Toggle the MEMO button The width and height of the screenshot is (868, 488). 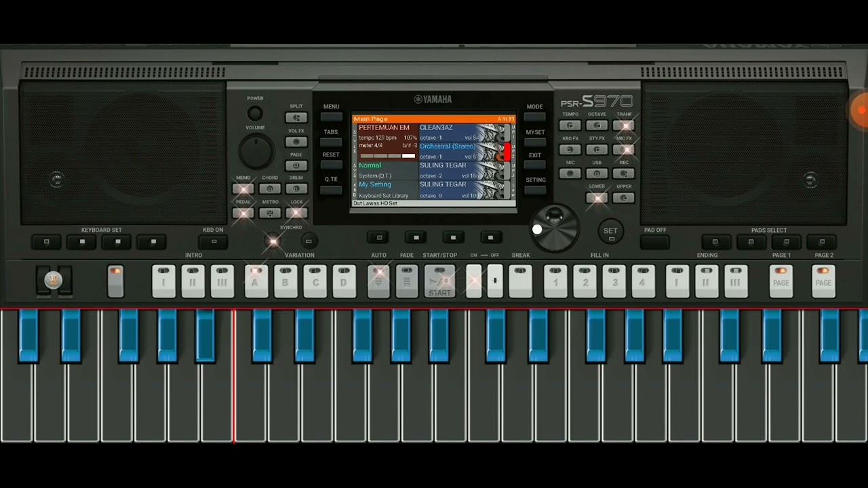[x=243, y=189]
